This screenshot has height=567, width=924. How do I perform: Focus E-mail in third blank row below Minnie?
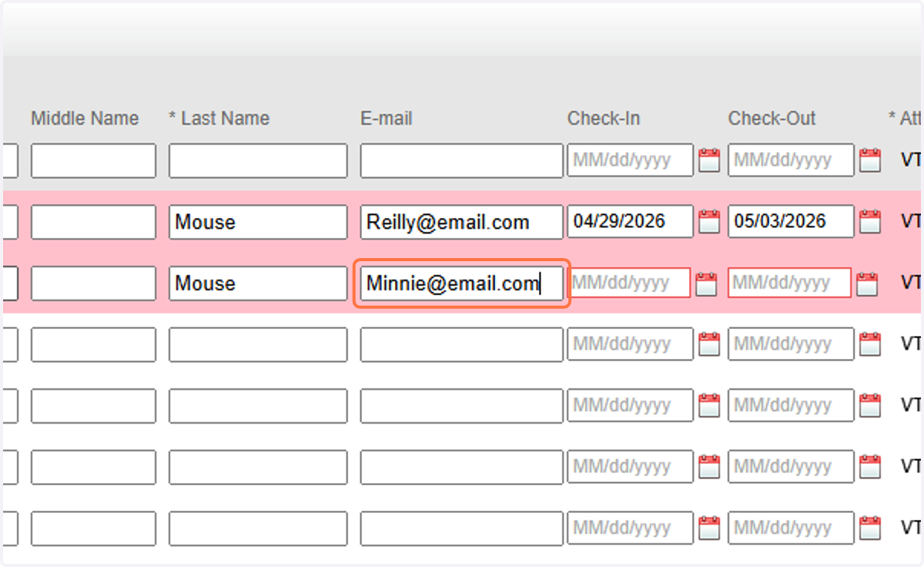coord(461,467)
